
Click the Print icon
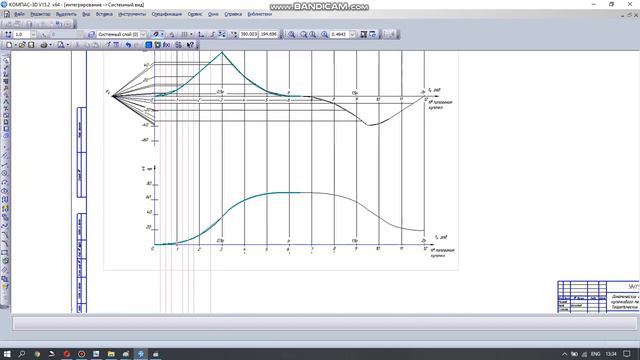[x=44, y=45]
